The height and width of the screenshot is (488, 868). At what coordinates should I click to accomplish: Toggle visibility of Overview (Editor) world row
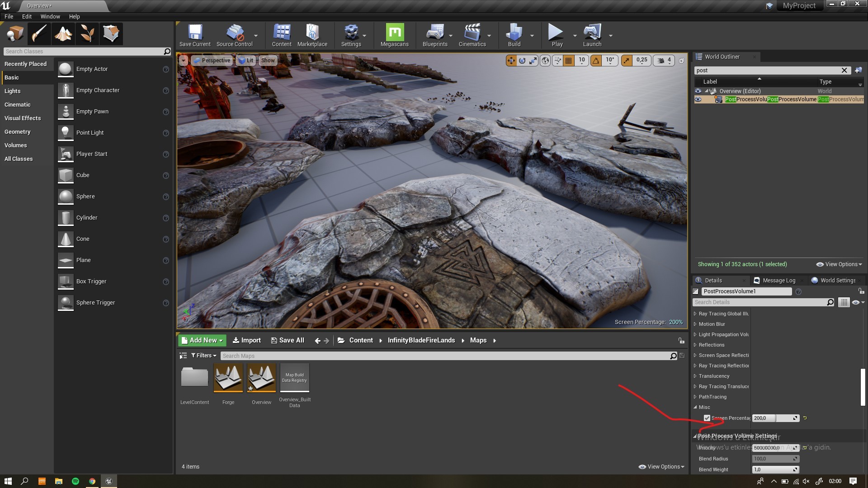[x=698, y=91]
